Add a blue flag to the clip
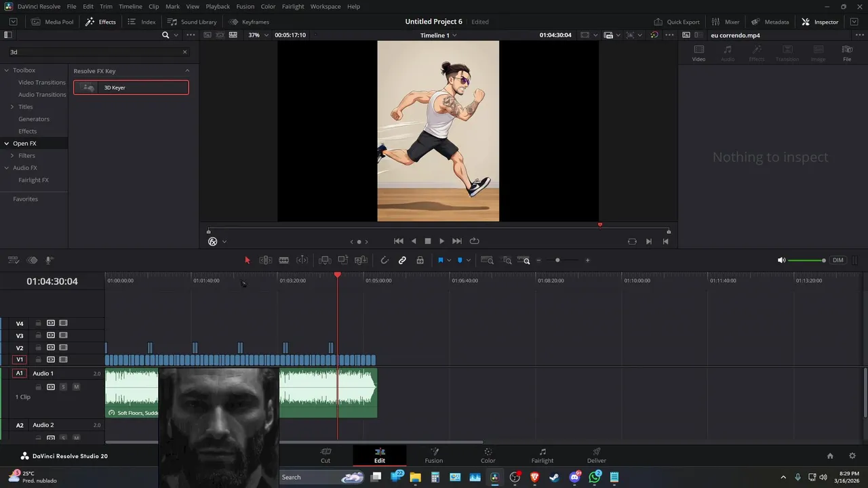Viewport: 868px width, 488px height. point(440,260)
